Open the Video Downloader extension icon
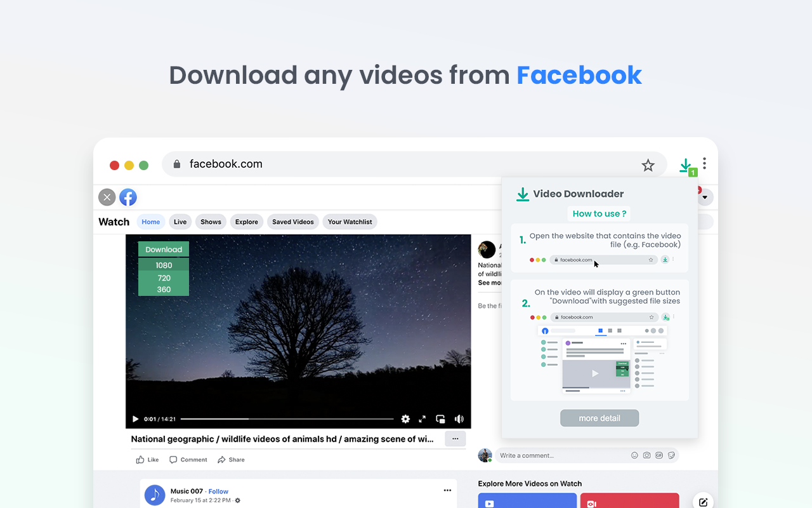The image size is (812, 508). coord(686,164)
